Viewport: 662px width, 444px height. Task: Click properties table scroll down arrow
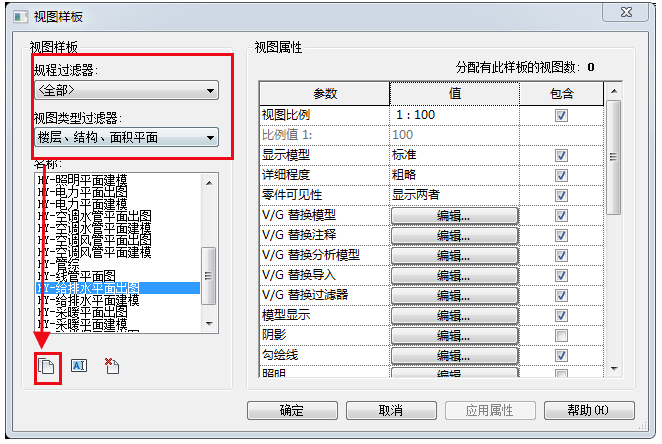(x=614, y=369)
